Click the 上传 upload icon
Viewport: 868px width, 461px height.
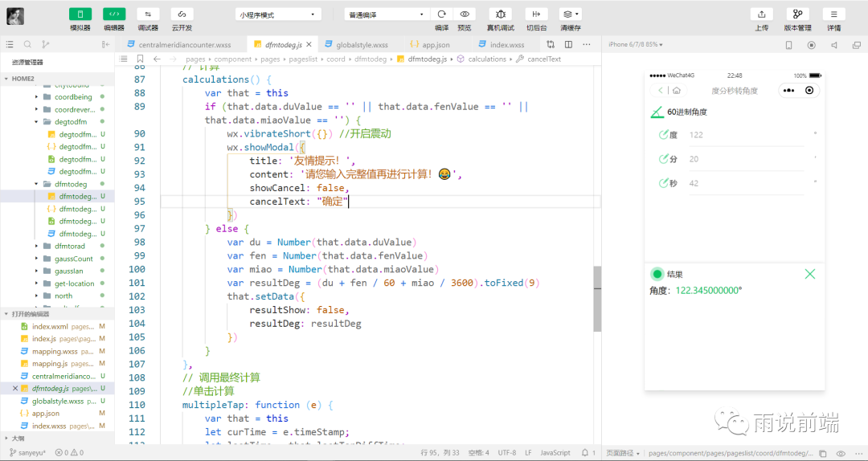(761, 14)
